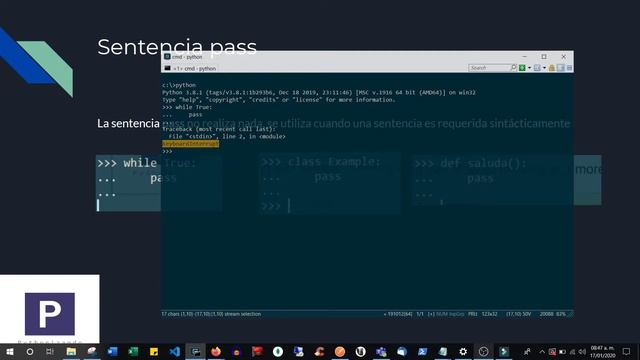Open OBS Studio from the taskbar

click(x=483, y=351)
